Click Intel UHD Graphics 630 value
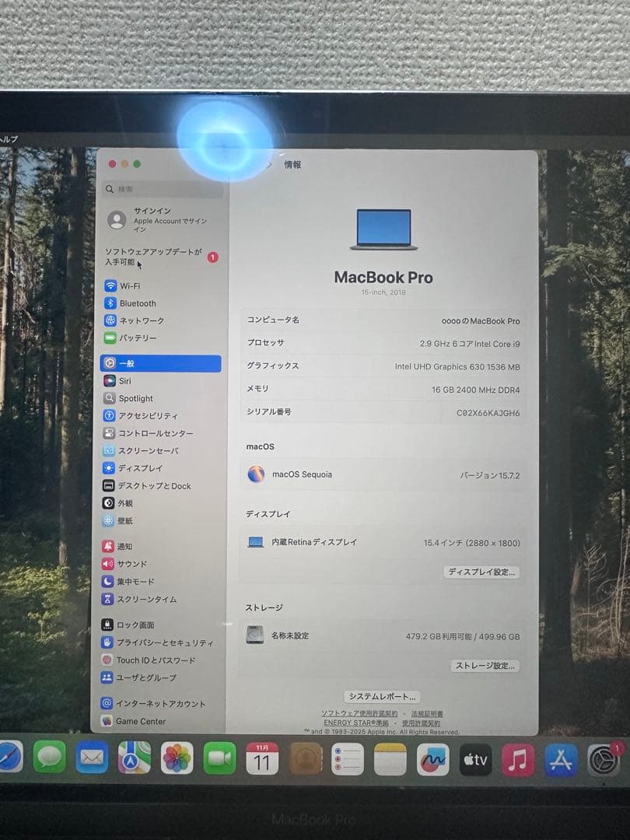 click(457, 367)
